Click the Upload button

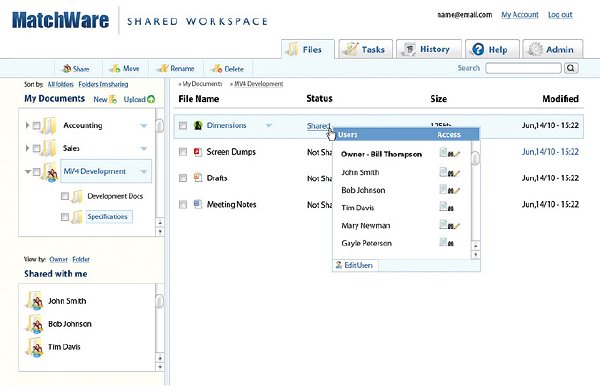point(139,99)
